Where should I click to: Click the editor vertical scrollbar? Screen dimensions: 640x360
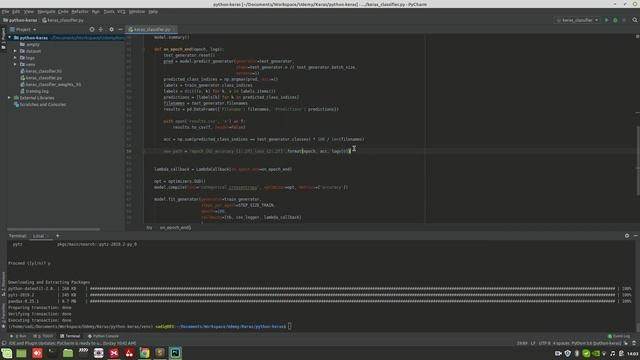(638, 161)
